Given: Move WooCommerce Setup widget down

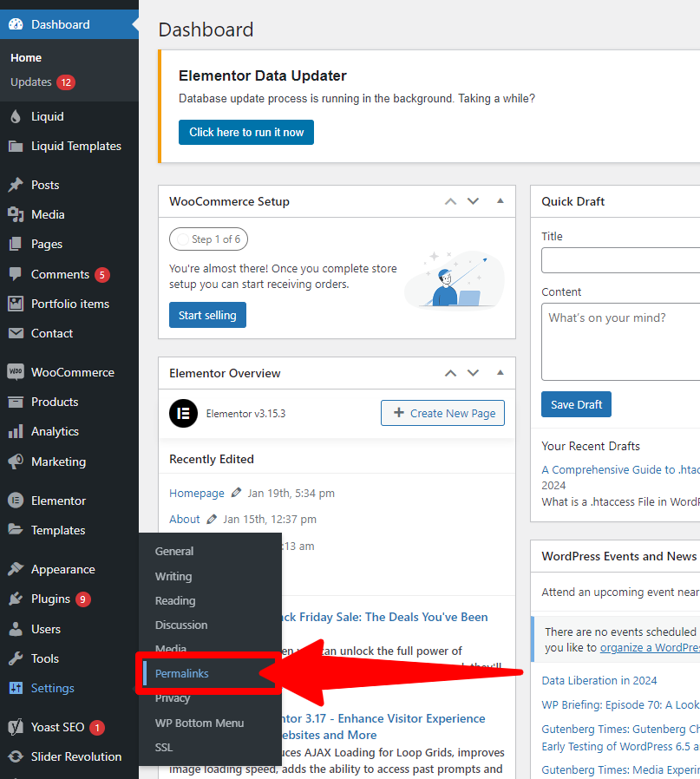Looking at the screenshot, I should click(x=473, y=201).
